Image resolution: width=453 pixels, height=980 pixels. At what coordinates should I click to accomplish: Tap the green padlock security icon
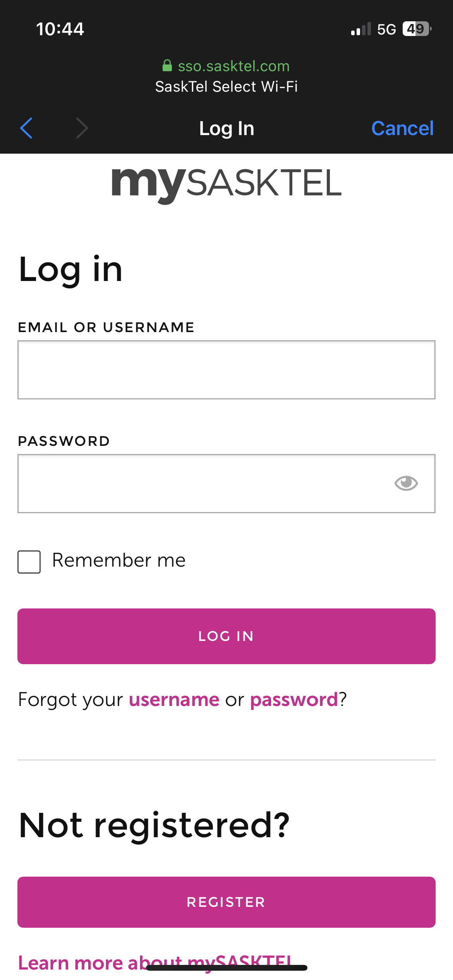167,65
